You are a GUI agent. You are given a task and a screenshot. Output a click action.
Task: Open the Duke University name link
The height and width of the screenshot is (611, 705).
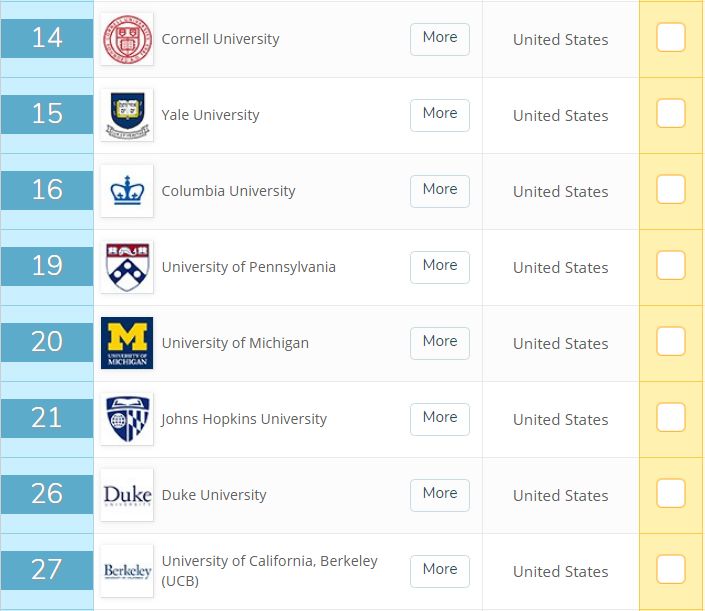214,495
